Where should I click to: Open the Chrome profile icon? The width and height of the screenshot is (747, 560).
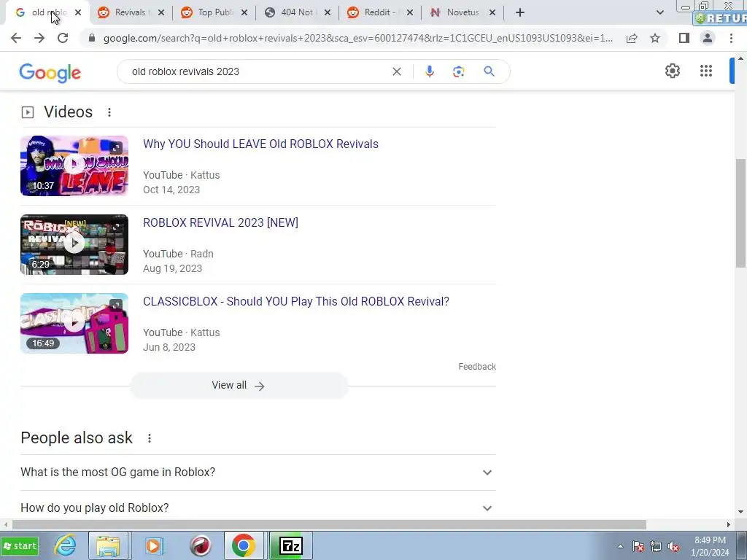[708, 38]
